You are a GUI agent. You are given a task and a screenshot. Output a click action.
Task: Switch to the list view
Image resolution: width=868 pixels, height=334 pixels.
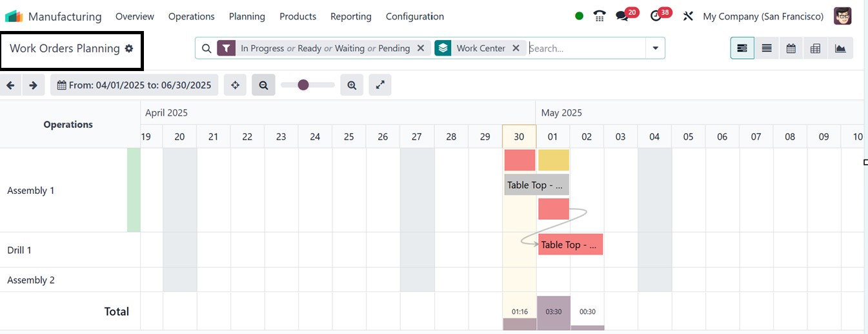coord(767,48)
